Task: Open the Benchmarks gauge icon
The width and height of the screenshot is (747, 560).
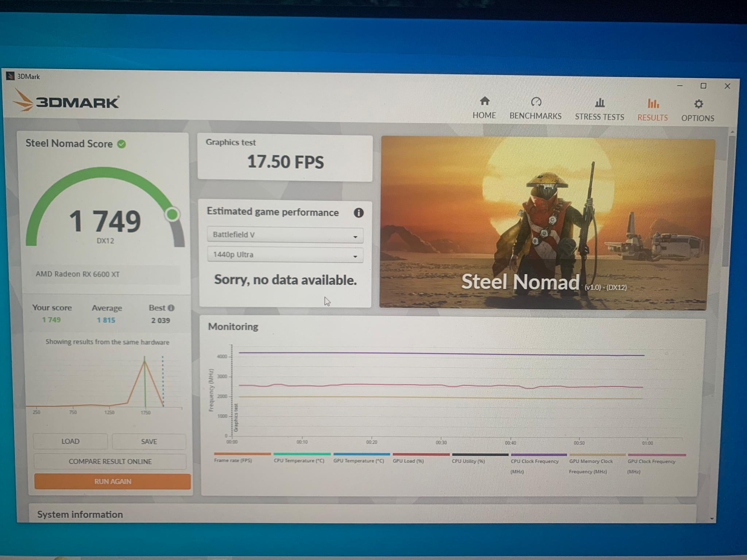Action: point(536,102)
